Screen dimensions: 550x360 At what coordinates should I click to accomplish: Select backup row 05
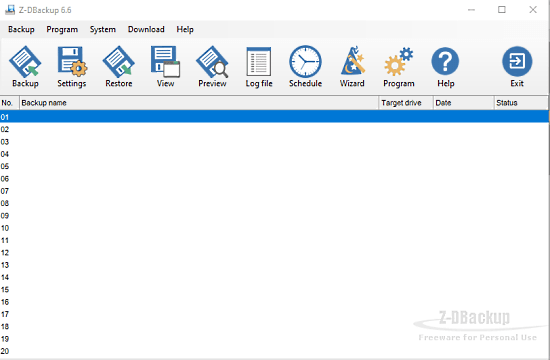tap(274, 166)
